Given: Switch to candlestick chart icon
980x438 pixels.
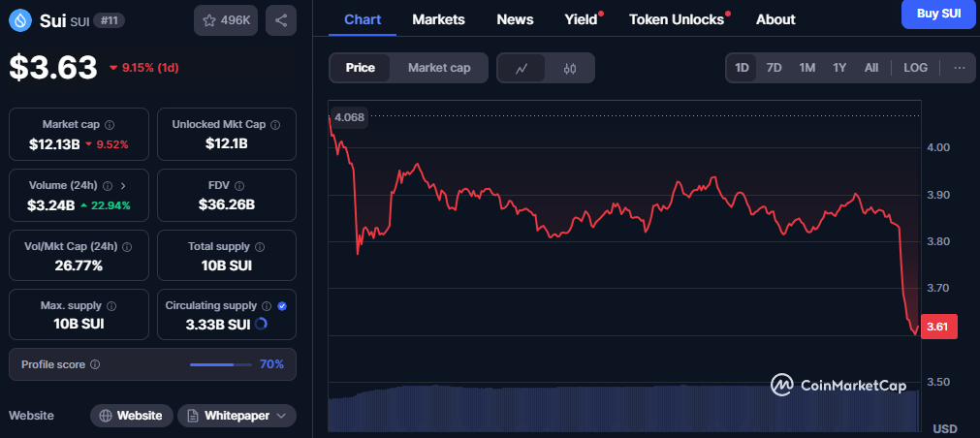Looking at the screenshot, I should tap(569, 68).
